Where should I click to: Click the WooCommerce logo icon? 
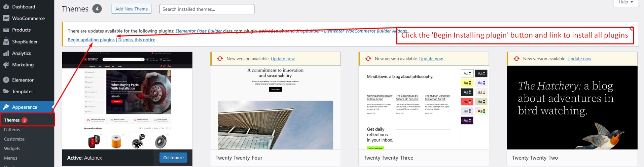[6, 18]
